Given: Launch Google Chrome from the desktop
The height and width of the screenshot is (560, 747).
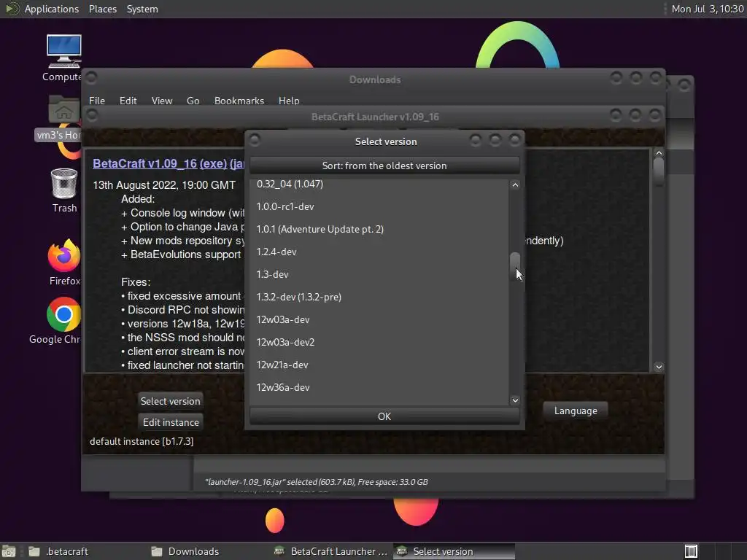Looking at the screenshot, I should (64, 314).
